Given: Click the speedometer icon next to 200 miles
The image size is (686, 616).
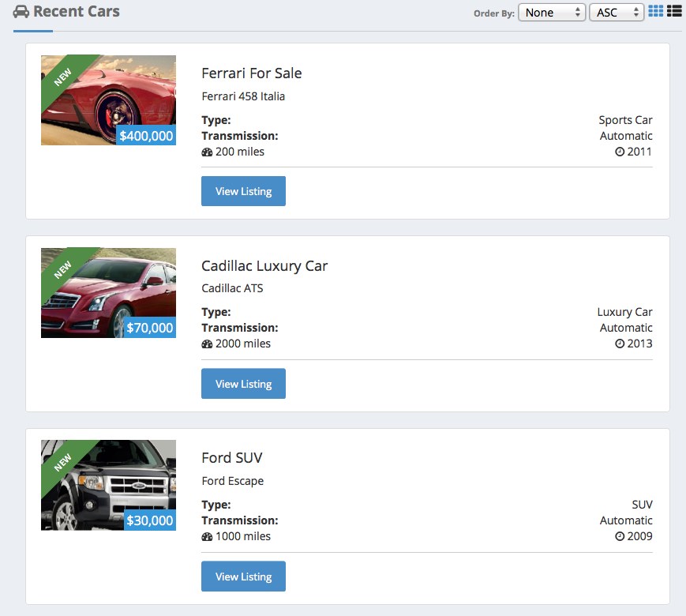Looking at the screenshot, I should pos(207,152).
